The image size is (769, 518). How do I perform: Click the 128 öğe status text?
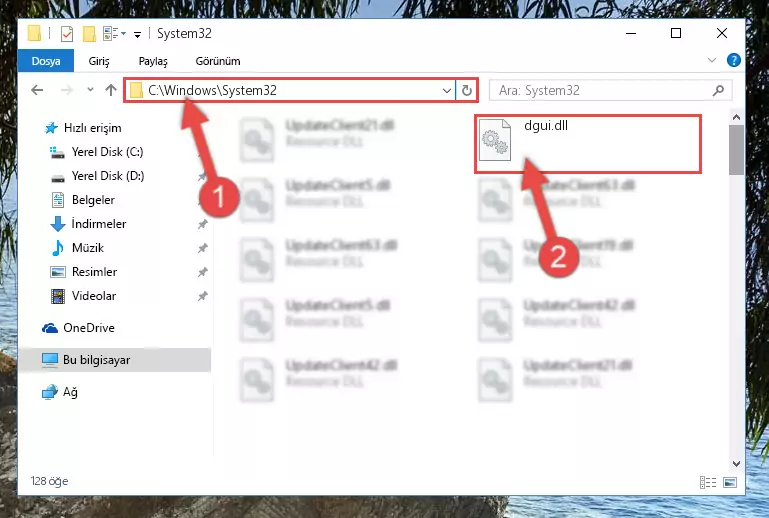(49, 481)
